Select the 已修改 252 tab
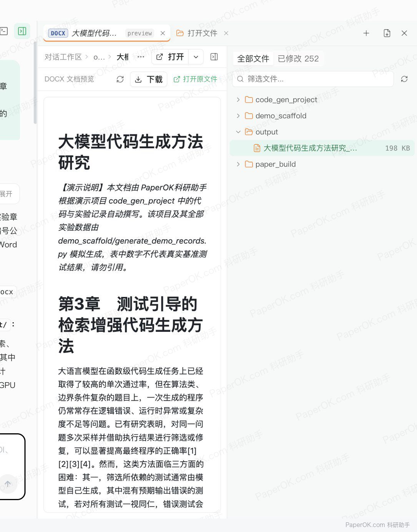Image resolution: width=417 pixels, height=532 pixels. point(298,58)
